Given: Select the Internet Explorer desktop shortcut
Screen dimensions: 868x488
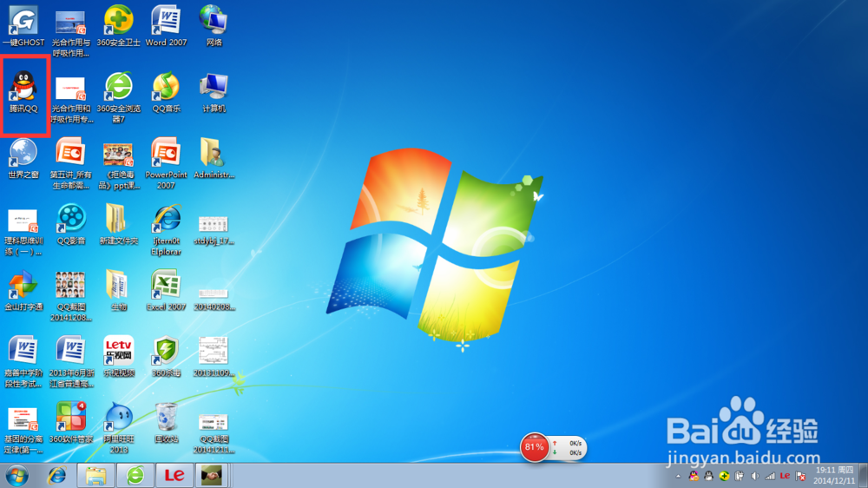Looking at the screenshot, I should (166, 230).
